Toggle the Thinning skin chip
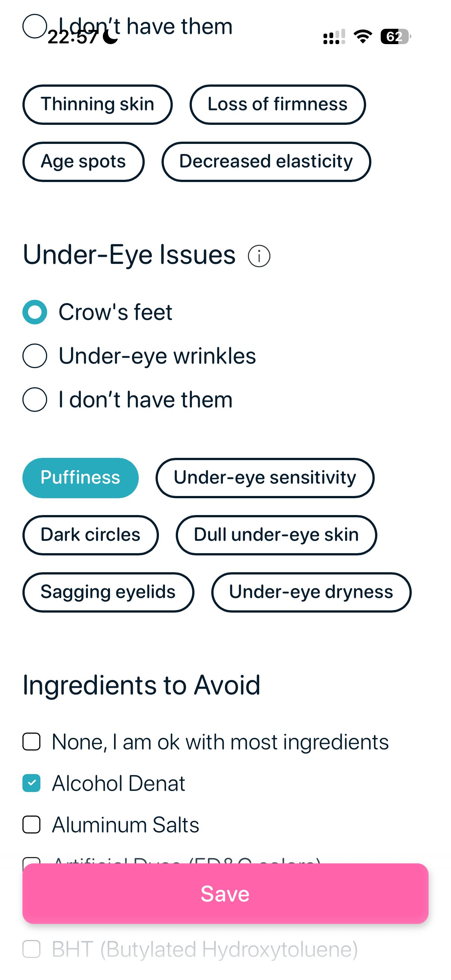The image size is (451, 980). click(98, 104)
